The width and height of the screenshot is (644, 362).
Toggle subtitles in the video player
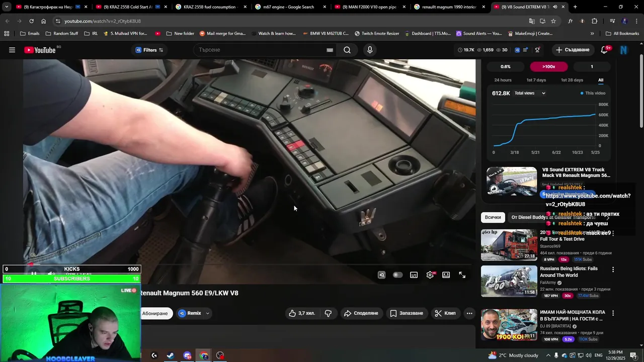414,275
